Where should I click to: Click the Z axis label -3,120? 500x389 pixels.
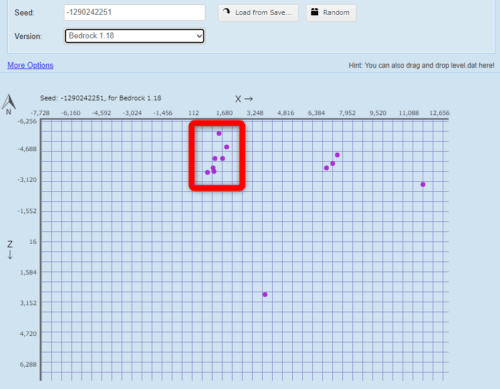27,180
